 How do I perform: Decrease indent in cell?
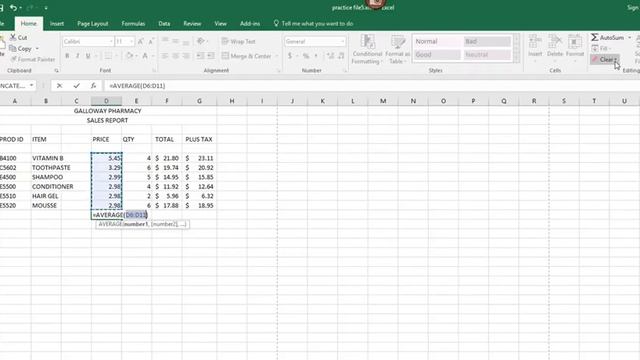(x=200, y=56)
